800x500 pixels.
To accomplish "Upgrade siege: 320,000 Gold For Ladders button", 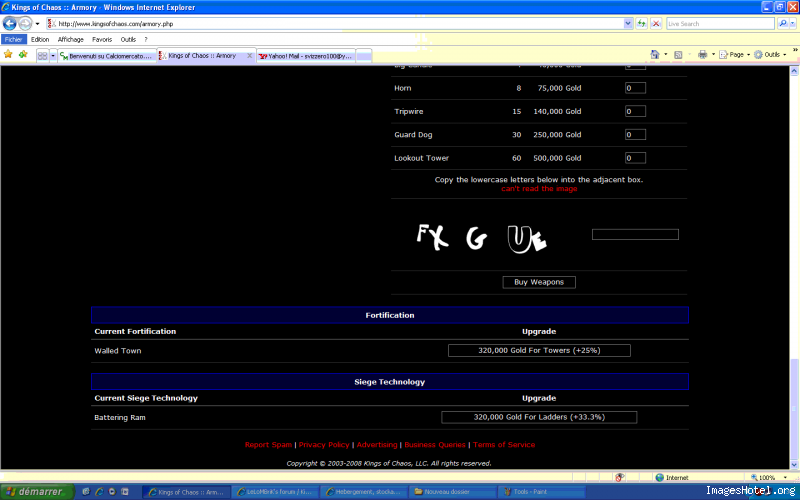I will (539, 417).
